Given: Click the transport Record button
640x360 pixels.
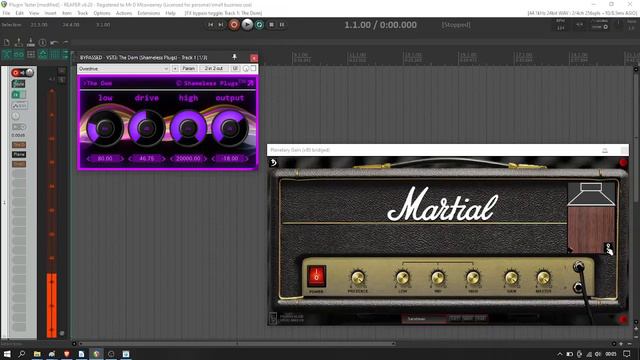Looking at the screenshot, I should click(x=234, y=25).
